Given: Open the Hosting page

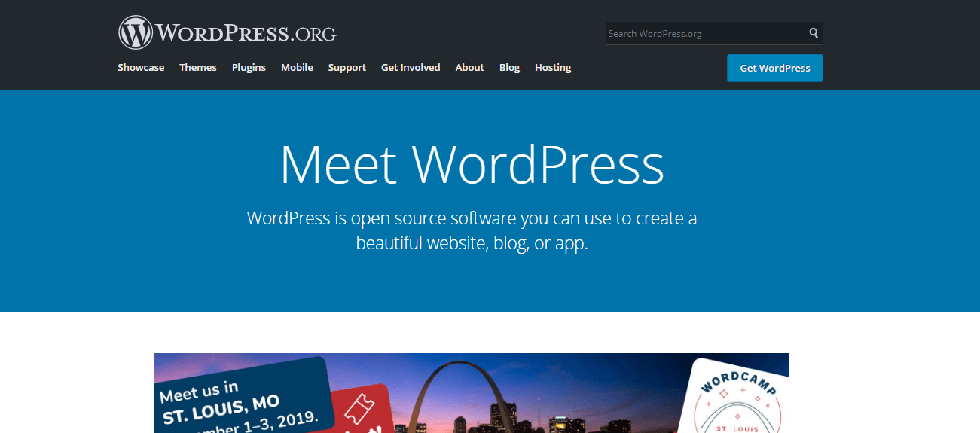Looking at the screenshot, I should [x=553, y=67].
